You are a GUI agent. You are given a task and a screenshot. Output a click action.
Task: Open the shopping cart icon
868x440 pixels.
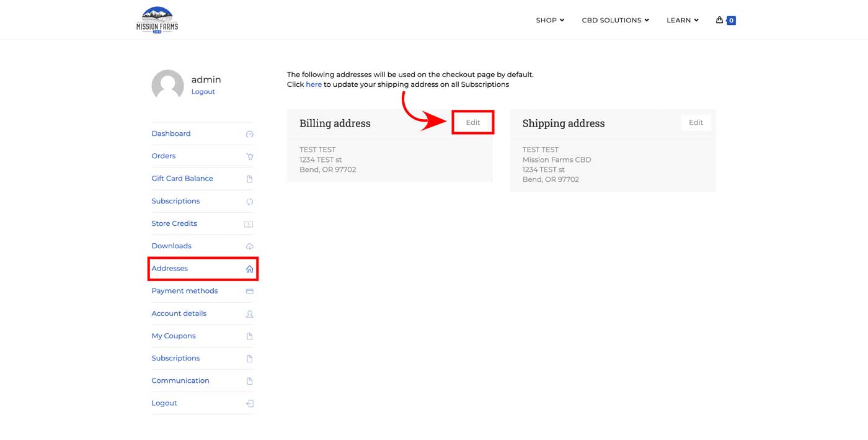(720, 20)
